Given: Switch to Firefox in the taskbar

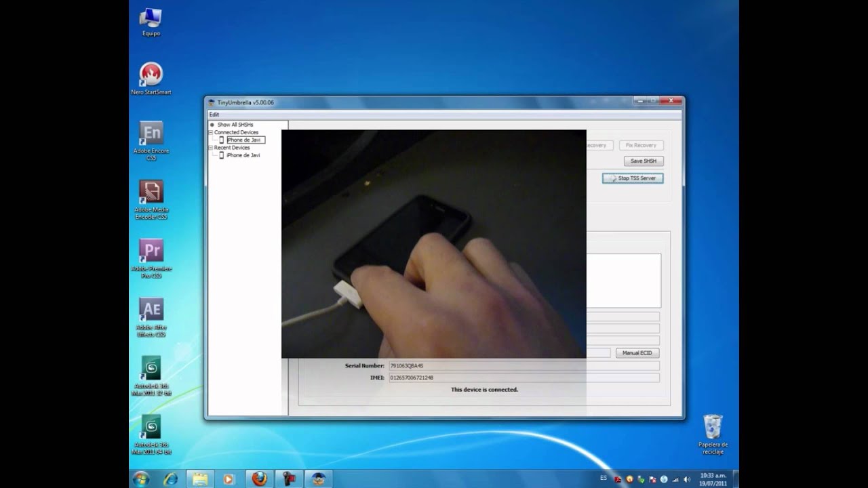Looking at the screenshot, I should [259, 479].
